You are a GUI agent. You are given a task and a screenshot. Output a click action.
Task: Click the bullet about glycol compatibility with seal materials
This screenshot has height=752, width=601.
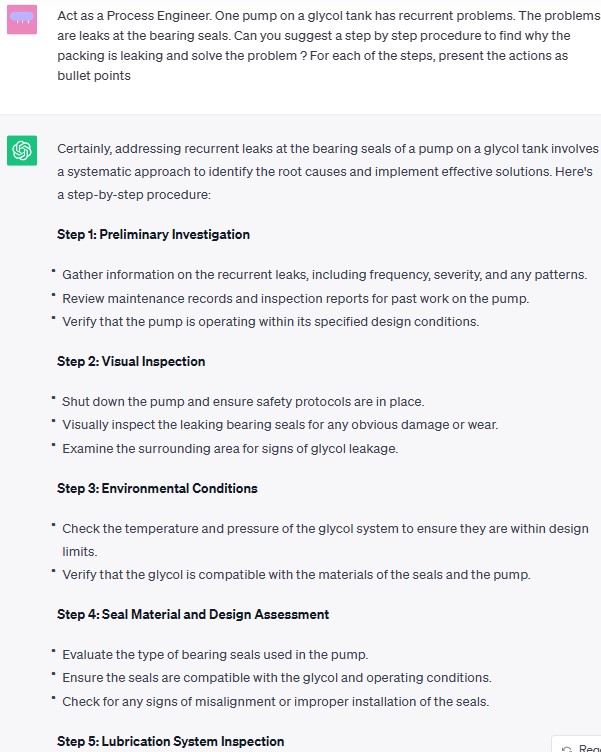(296, 575)
